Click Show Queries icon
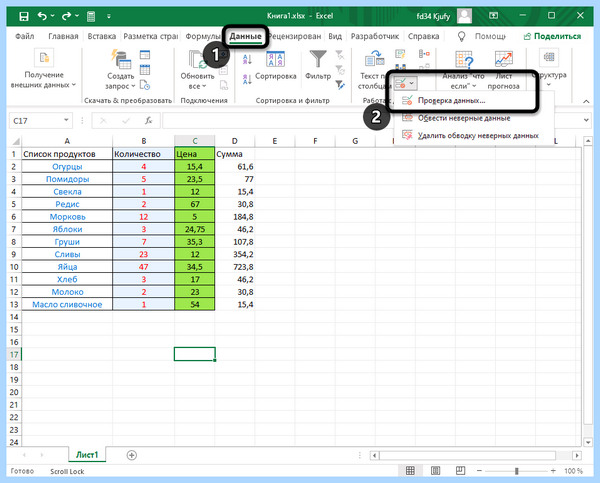Screen dimensions: 600x483 [x=145, y=55]
